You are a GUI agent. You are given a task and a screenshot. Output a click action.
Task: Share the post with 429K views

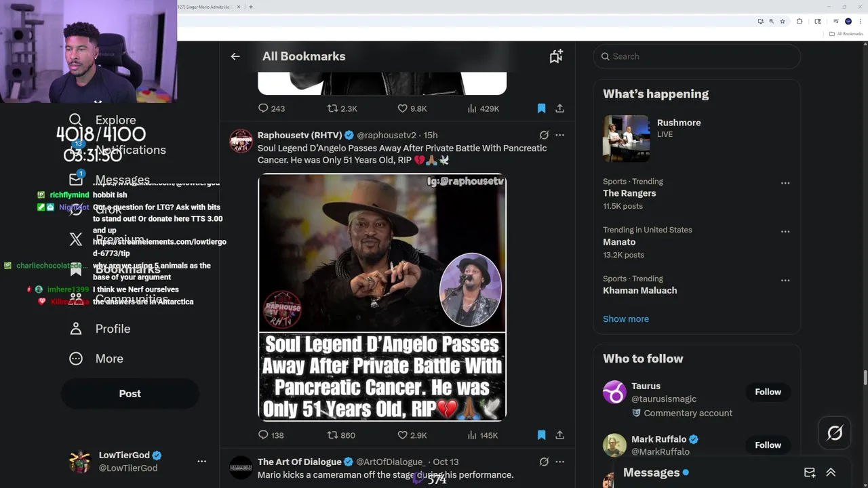(560, 108)
